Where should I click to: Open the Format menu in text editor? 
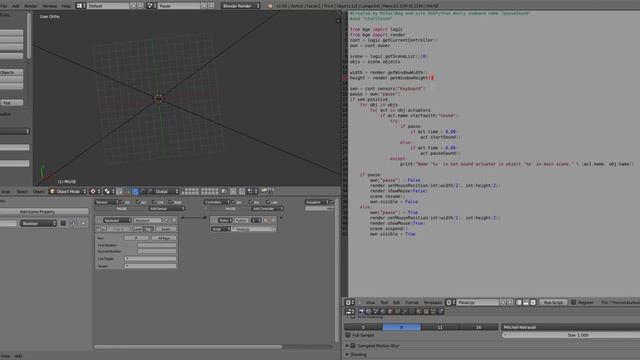pyautogui.click(x=412, y=302)
